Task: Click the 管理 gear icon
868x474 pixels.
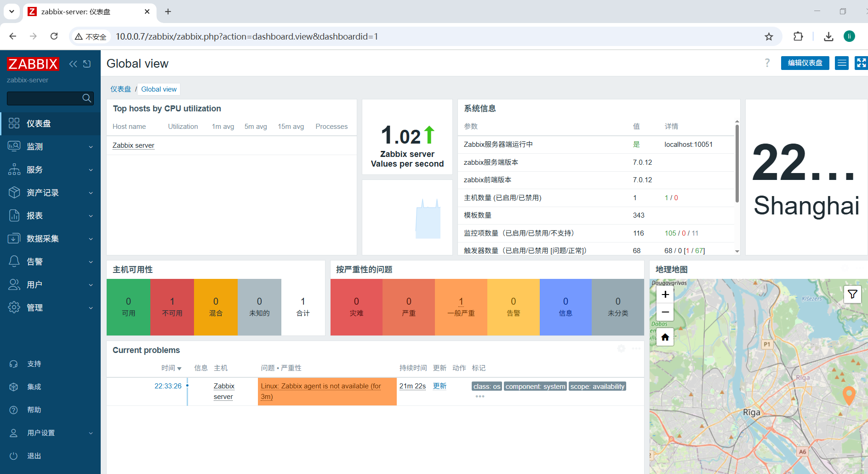Action: (x=14, y=307)
